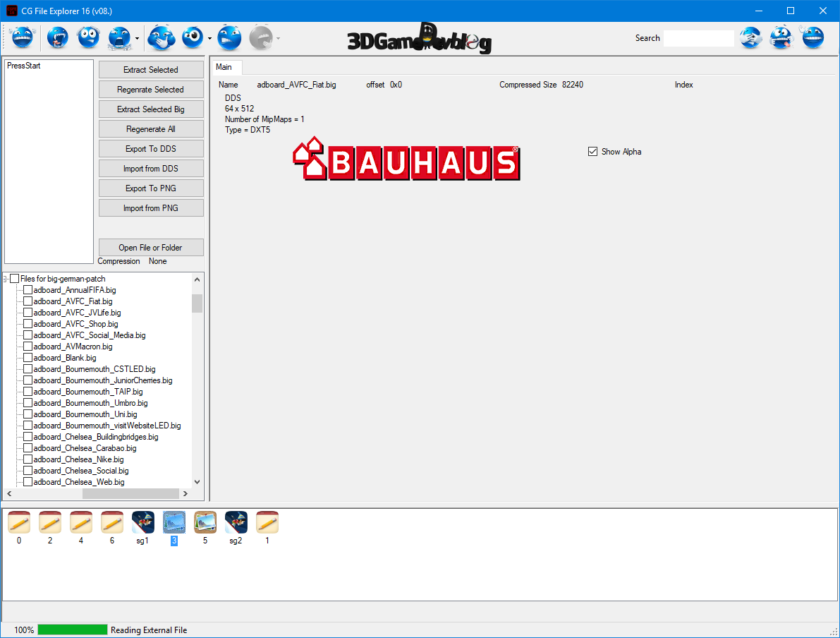
Task: Switch to the Main tab
Action: coord(224,67)
